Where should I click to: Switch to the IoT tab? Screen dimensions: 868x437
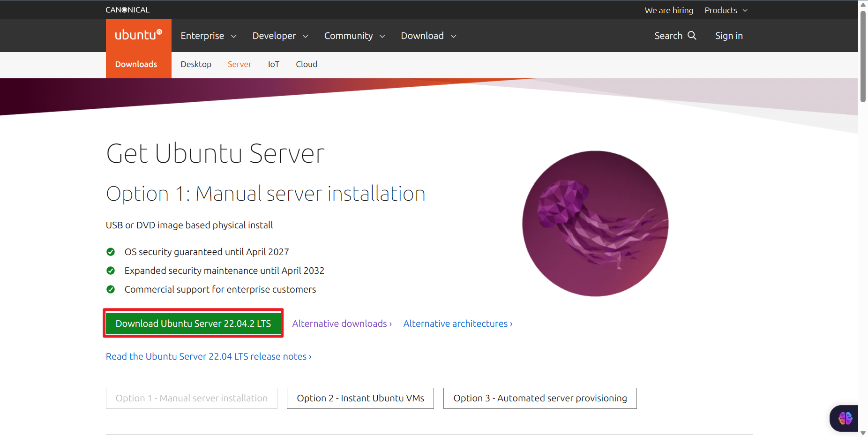pyautogui.click(x=274, y=65)
